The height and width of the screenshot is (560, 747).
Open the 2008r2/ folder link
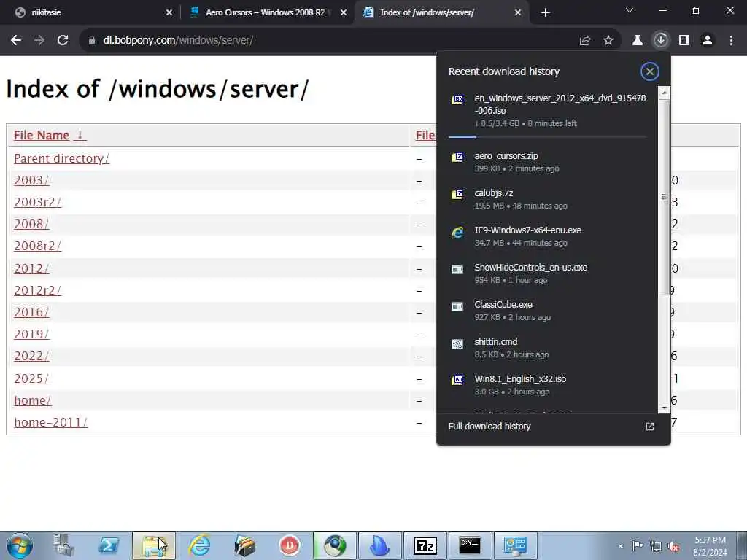point(38,246)
